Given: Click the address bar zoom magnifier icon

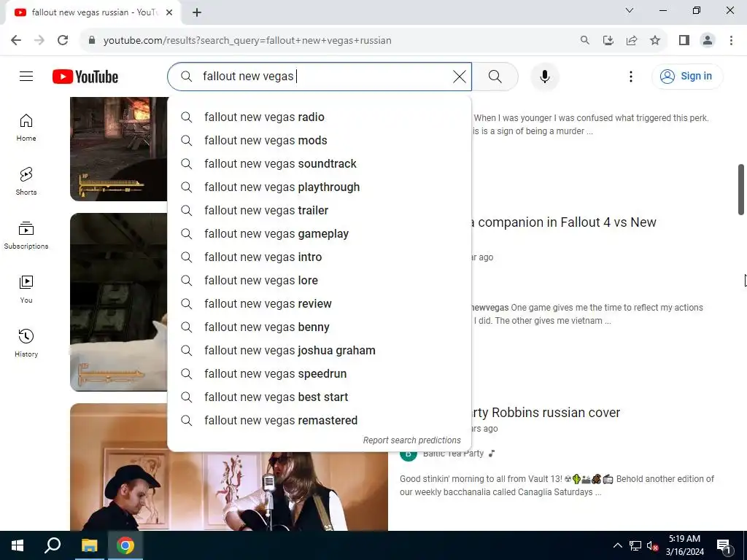Looking at the screenshot, I should 584,41.
